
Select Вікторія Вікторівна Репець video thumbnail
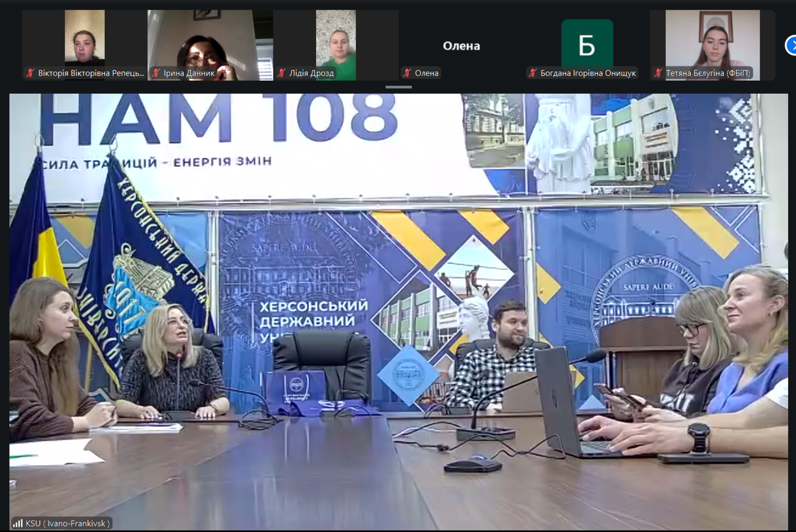pyautogui.click(x=85, y=45)
